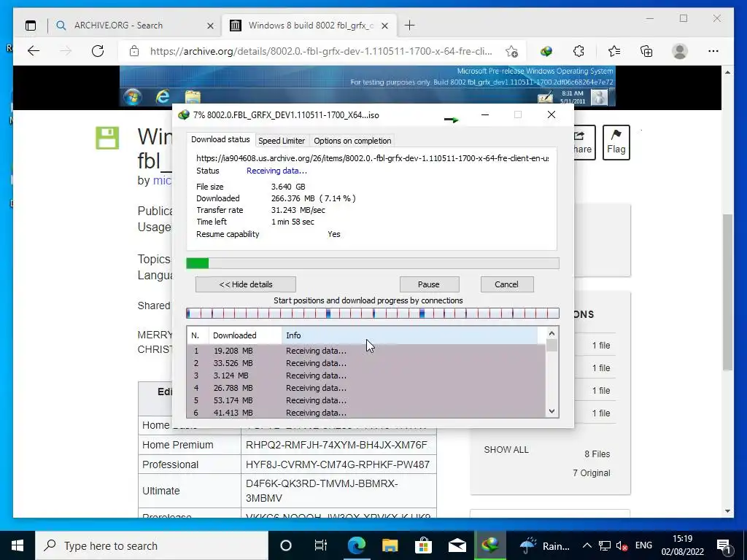Screen dimensions: 747x560
Task: Open Favorites list icon
Action: 614,51
